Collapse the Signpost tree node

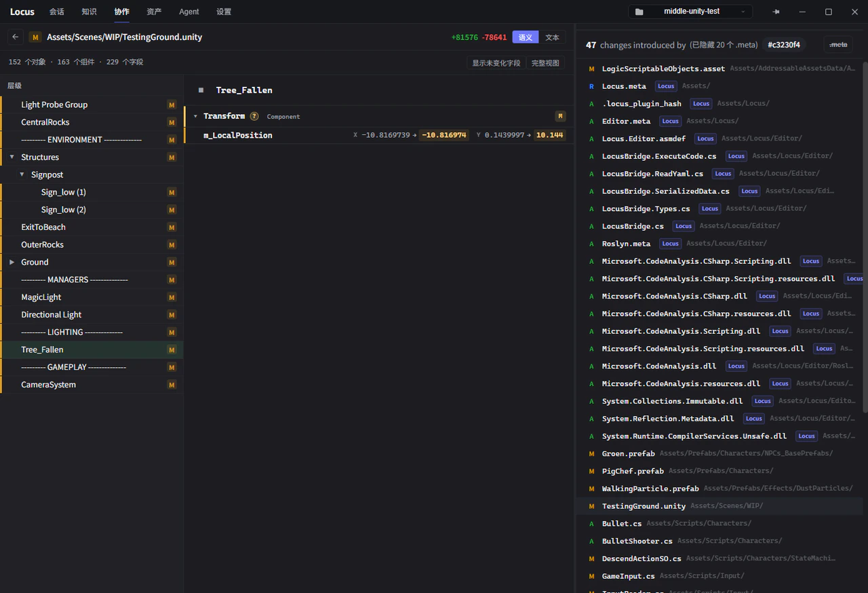tap(22, 174)
